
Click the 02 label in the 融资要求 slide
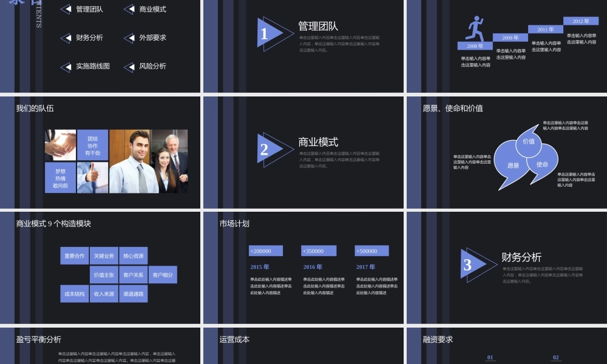tap(556, 357)
